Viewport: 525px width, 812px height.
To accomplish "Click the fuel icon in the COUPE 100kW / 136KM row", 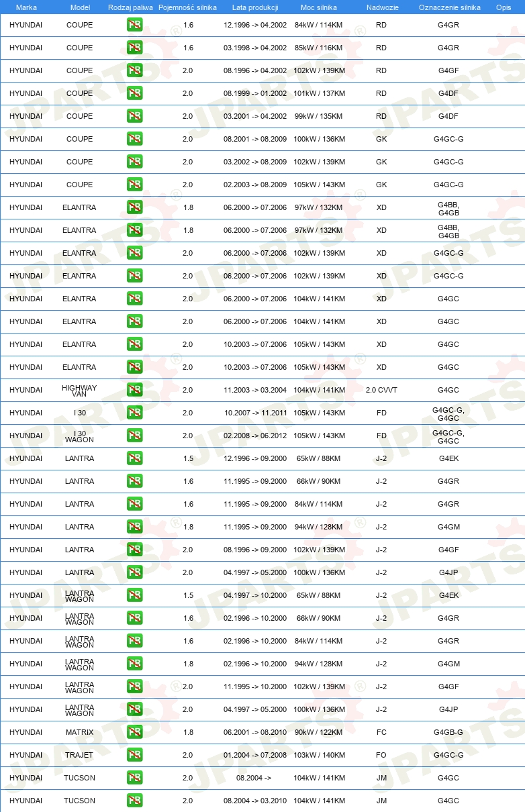I will (134, 139).
